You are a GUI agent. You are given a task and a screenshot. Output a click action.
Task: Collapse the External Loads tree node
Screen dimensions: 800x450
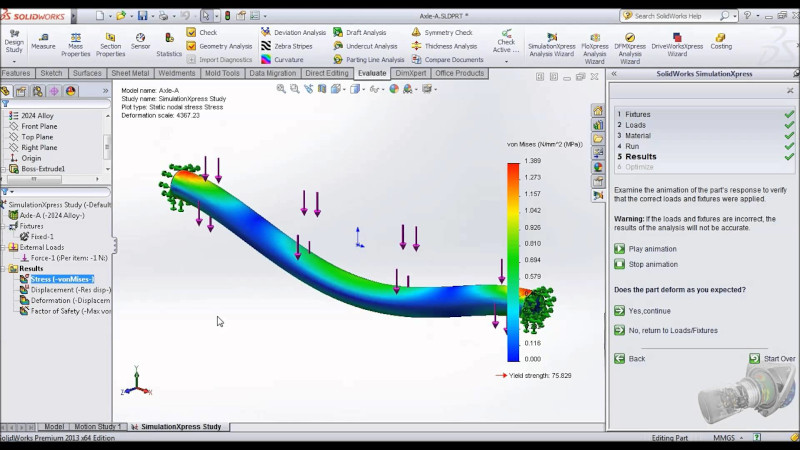[x=4, y=246]
